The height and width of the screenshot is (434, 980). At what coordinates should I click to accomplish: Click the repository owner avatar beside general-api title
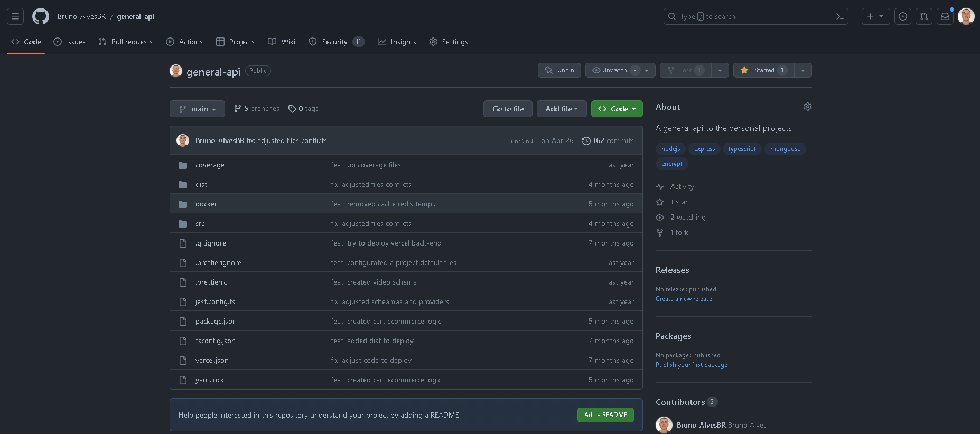(x=176, y=71)
